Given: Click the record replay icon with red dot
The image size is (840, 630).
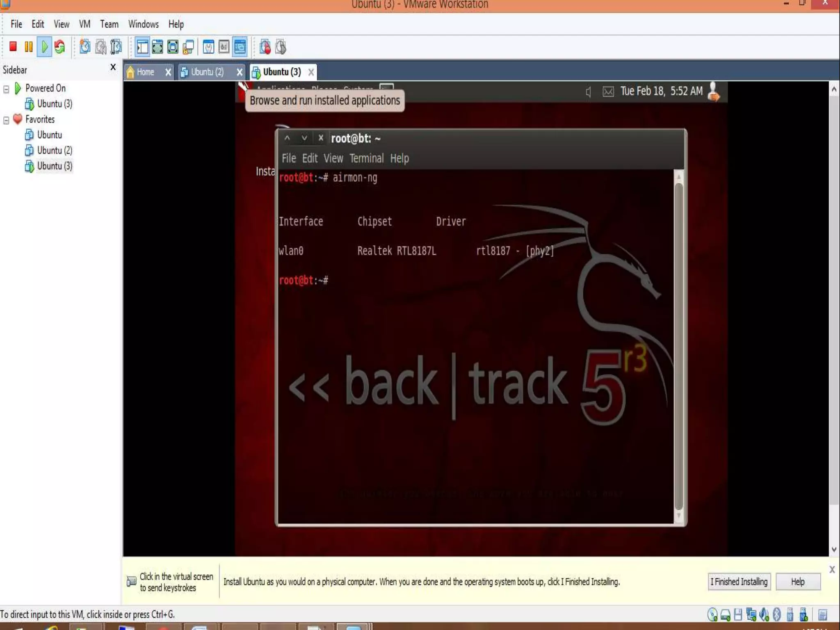Looking at the screenshot, I should (x=265, y=47).
